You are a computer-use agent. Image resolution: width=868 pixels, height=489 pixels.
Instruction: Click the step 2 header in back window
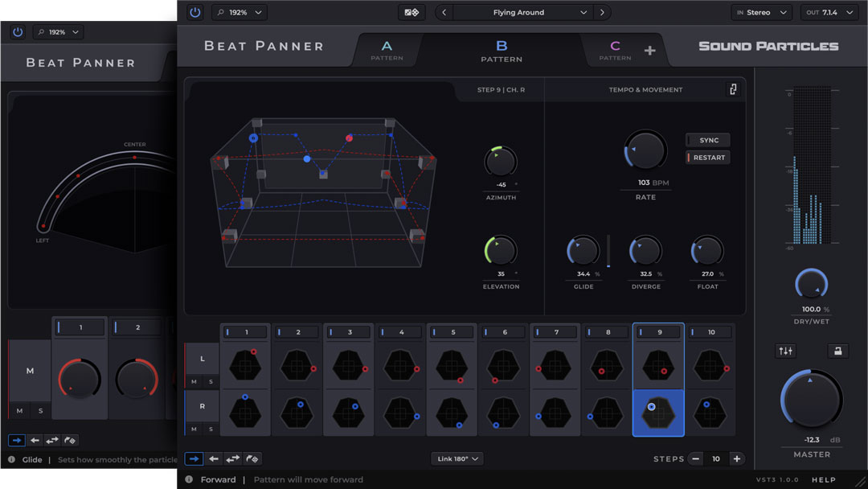coord(137,327)
